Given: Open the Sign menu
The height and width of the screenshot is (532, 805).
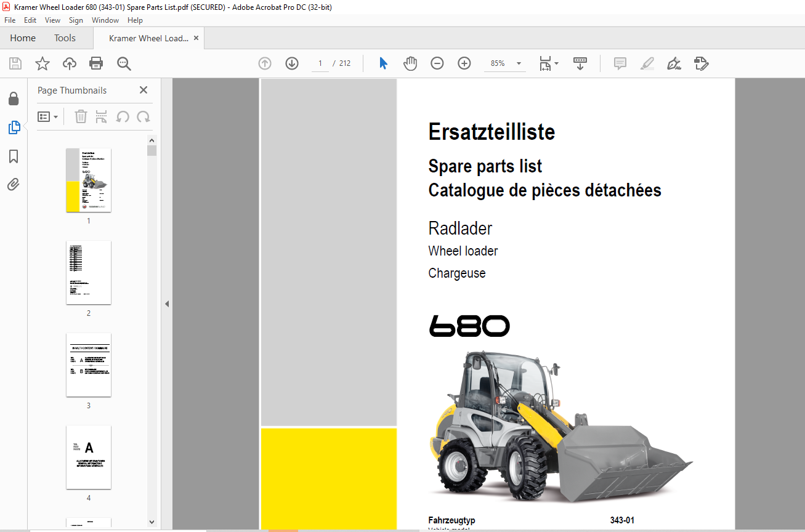Looking at the screenshot, I should 76,20.
